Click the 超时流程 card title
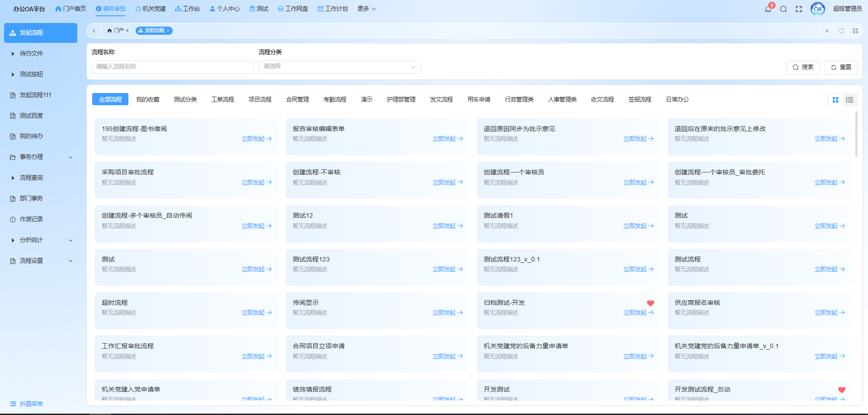Image resolution: width=868 pixels, height=415 pixels. 115,303
